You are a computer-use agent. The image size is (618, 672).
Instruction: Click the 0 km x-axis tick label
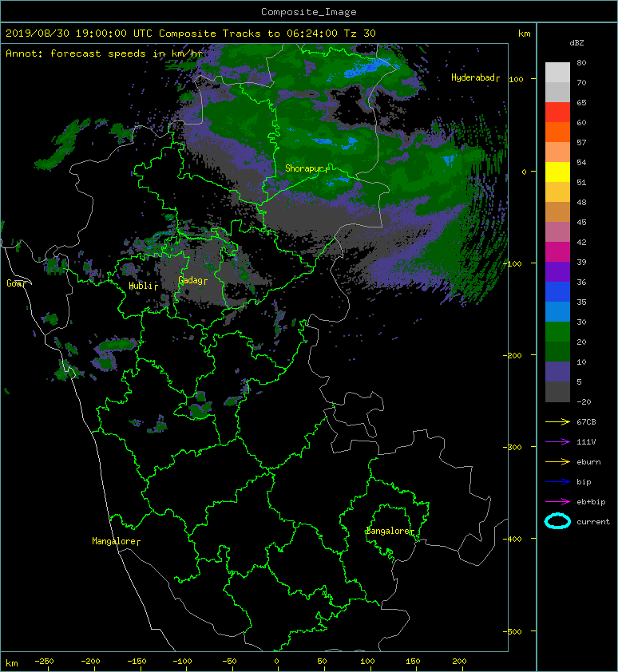(276, 662)
